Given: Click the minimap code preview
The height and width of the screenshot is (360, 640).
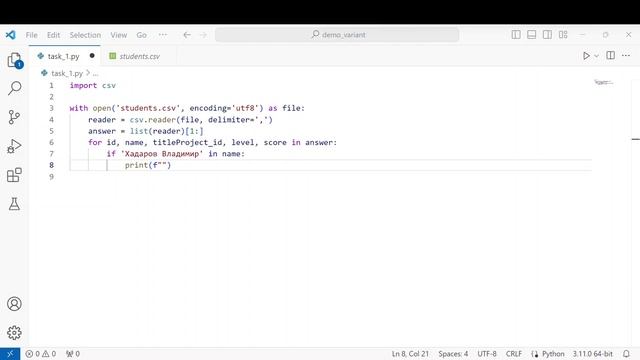Looking at the screenshot, I should pos(604,82).
